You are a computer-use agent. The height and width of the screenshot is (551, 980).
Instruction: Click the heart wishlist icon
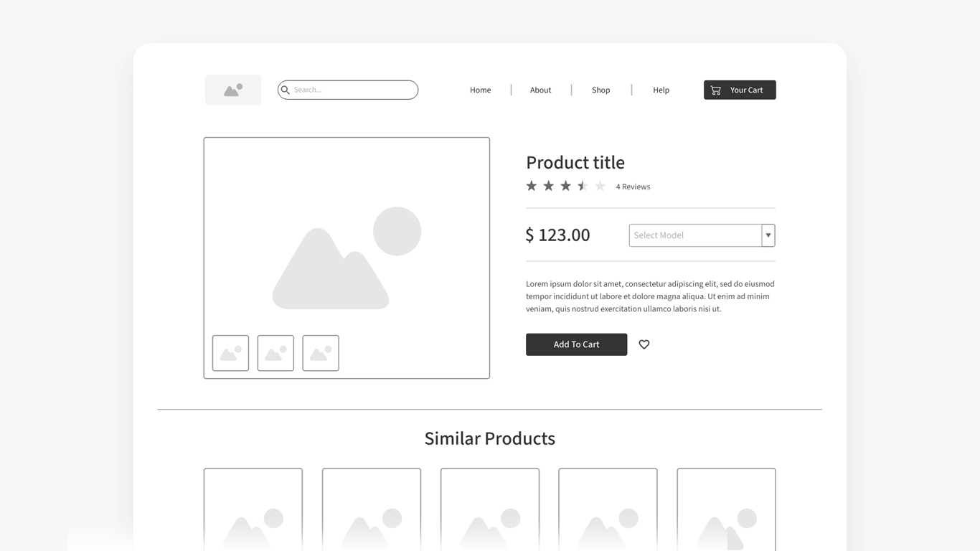point(644,344)
